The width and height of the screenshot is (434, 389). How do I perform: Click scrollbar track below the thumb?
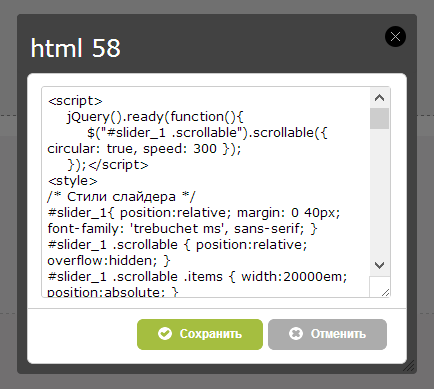(x=379, y=192)
